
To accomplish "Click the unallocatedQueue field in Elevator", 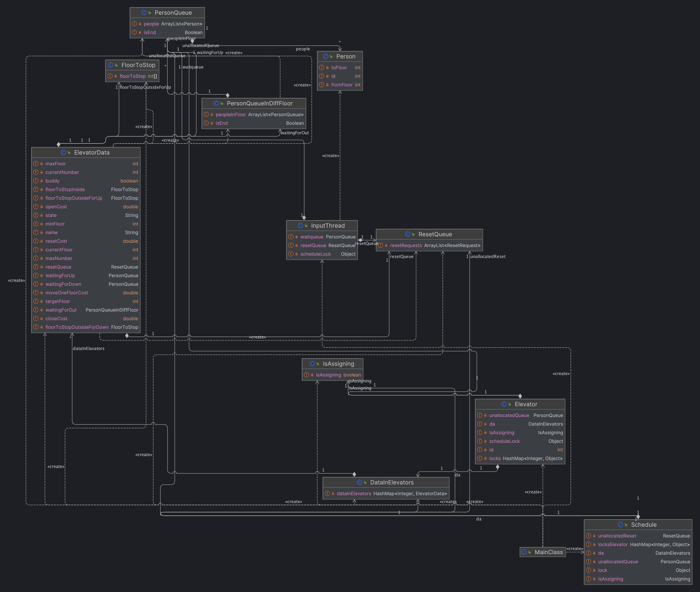I will coord(520,415).
